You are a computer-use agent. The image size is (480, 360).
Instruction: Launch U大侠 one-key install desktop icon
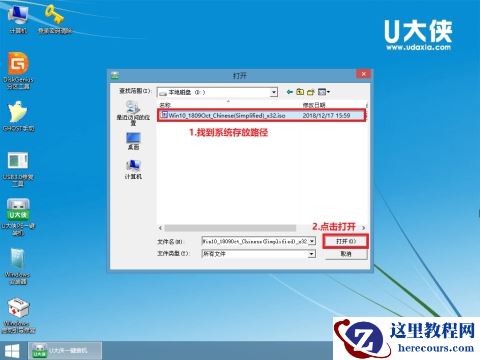point(18,217)
